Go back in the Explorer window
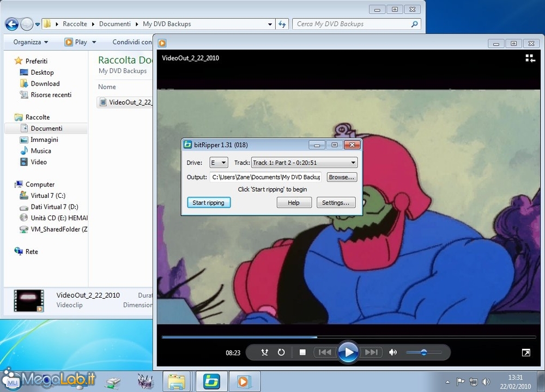Viewport: 545px width, 392px height. click(12, 24)
